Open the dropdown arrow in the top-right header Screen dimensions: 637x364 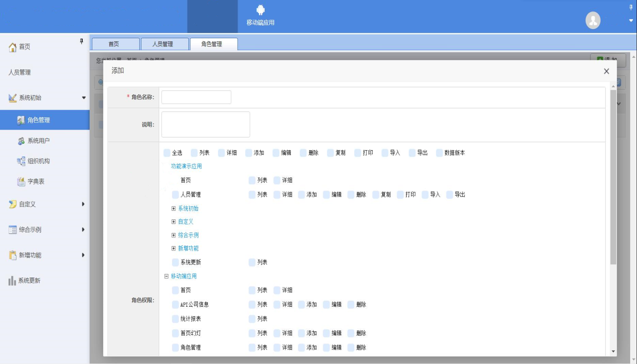pos(631,20)
